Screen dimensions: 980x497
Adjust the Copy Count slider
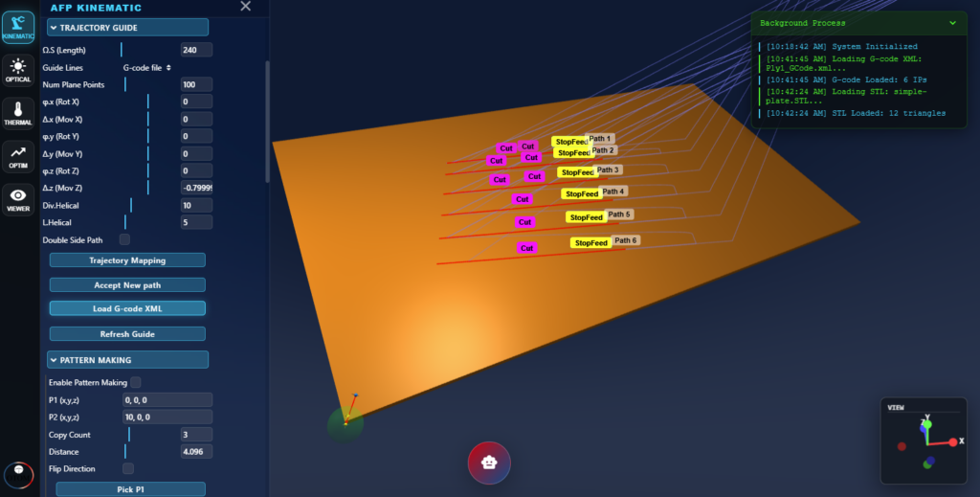[129, 435]
